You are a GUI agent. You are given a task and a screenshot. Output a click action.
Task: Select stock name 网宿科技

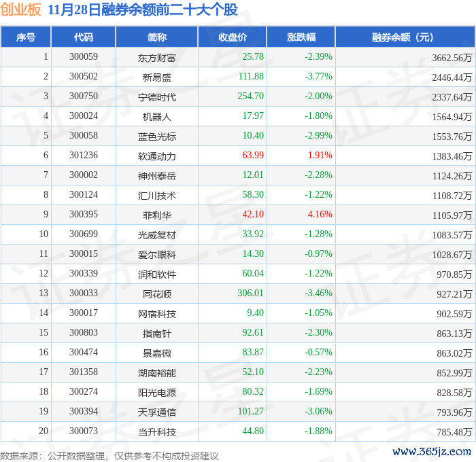point(157,314)
